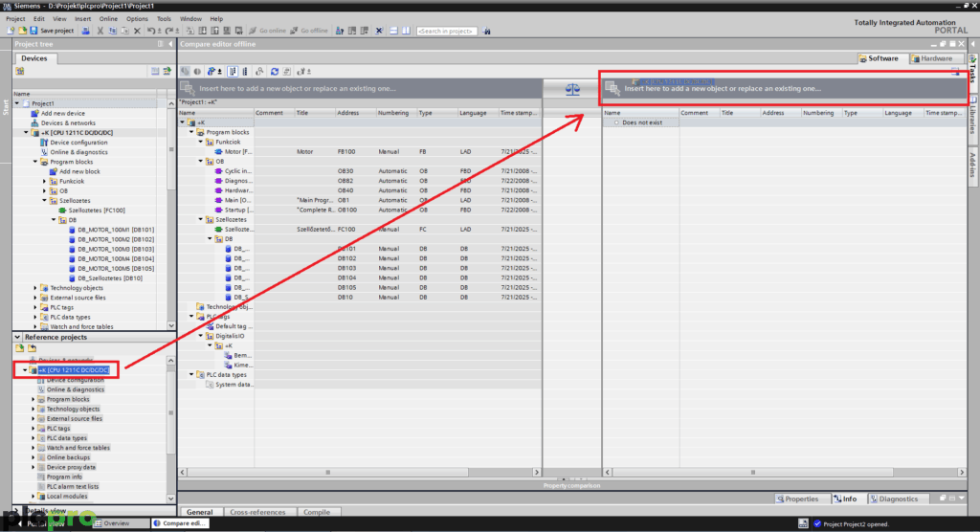The image size is (980, 532).
Task: Collapse Project tree with the arrow icon
Action: (170, 44)
